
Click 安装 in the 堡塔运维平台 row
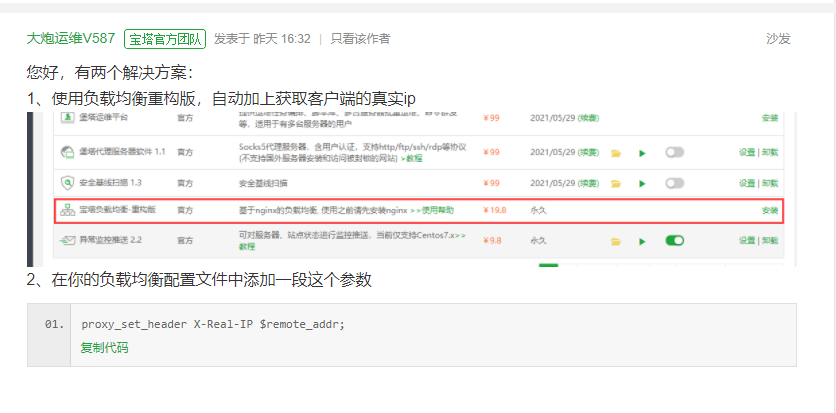pos(770,118)
